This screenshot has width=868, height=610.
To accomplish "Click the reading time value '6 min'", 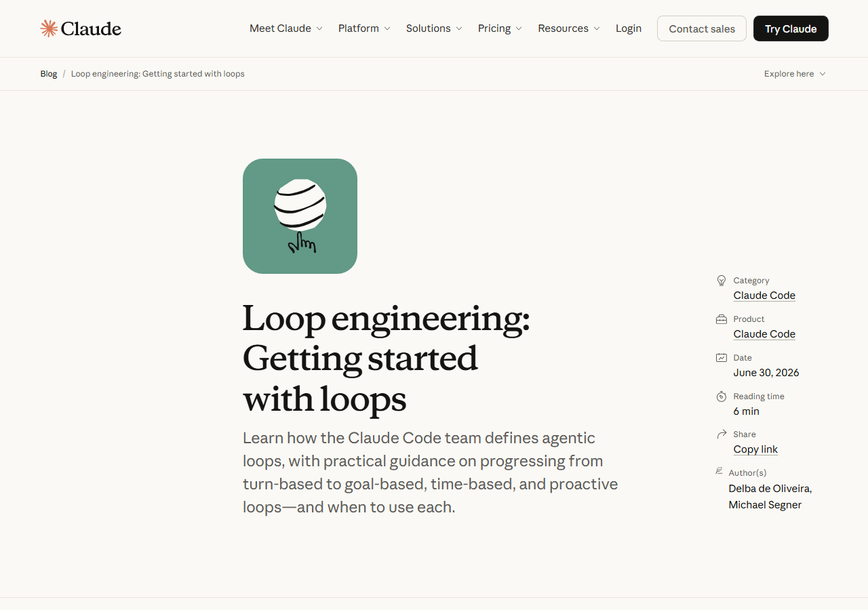I will coord(746,411).
